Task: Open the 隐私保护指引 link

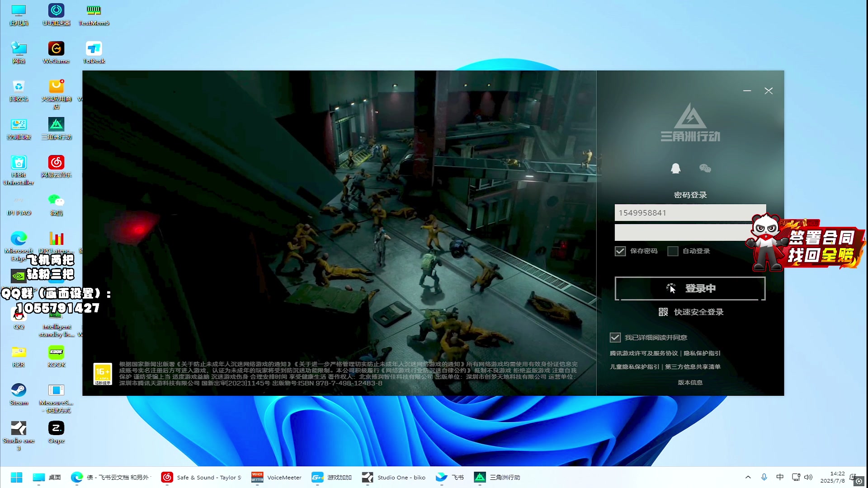Action: click(702, 353)
